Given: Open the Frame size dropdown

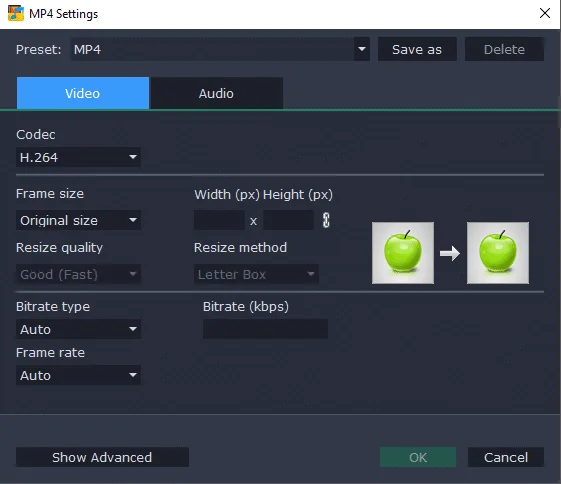Looking at the screenshot, I should click(x=78, y=220).
